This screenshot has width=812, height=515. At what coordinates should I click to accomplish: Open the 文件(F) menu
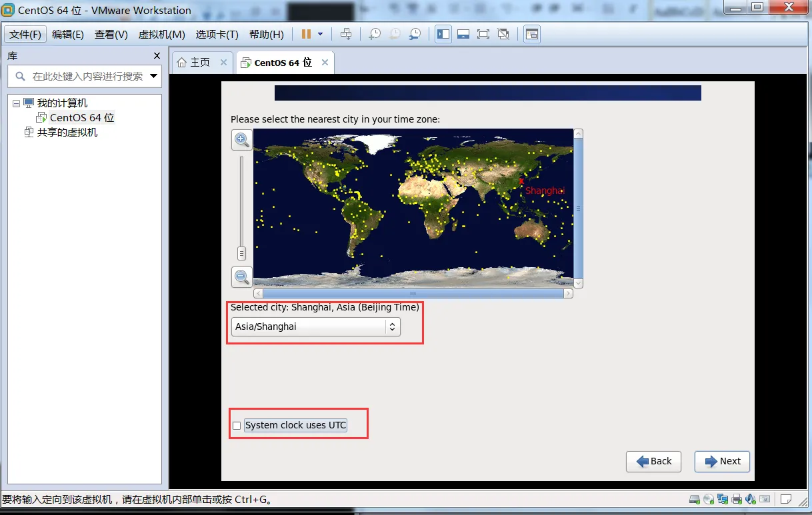pyautogui.click(x=25, y=34)
